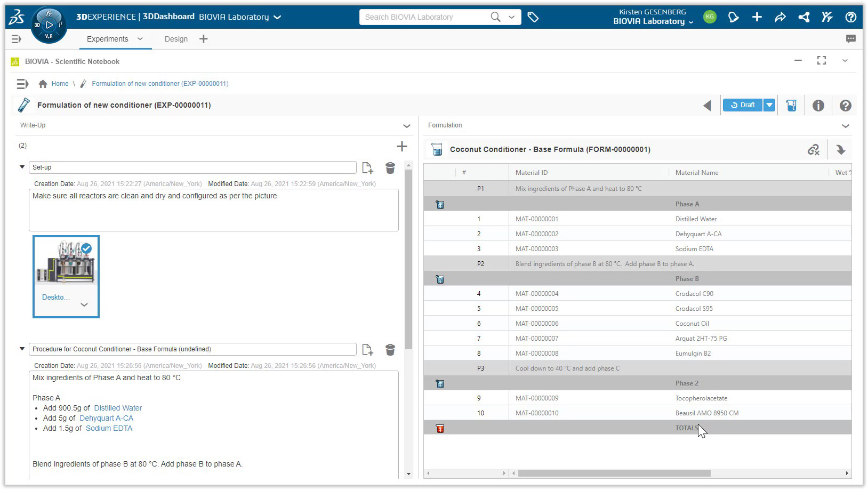Click the unlink formulation chain icon
The width and height of the screenshot is (868, 490).
(813, 150)
